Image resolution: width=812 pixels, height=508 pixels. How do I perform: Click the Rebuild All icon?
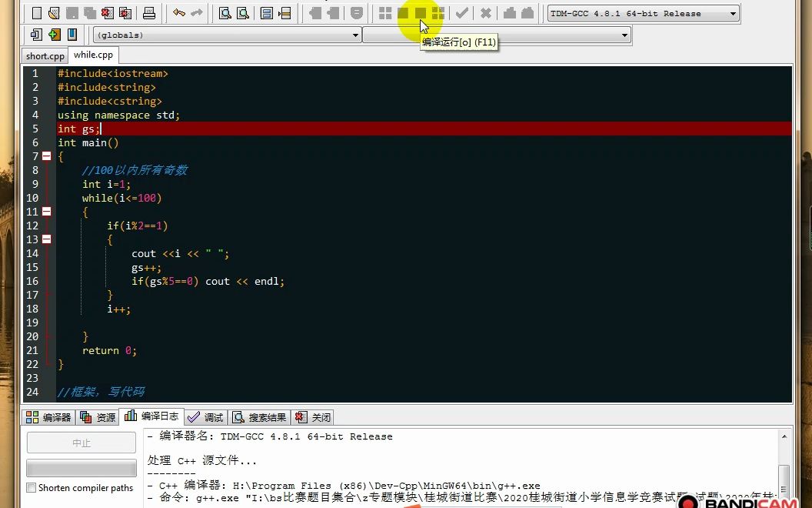(438, 13)
